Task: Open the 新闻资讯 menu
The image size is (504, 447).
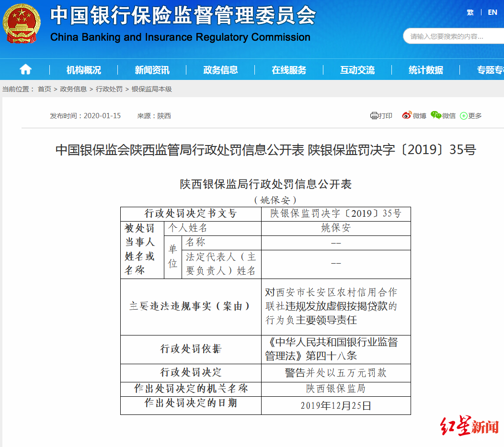Action: (152, 70)
